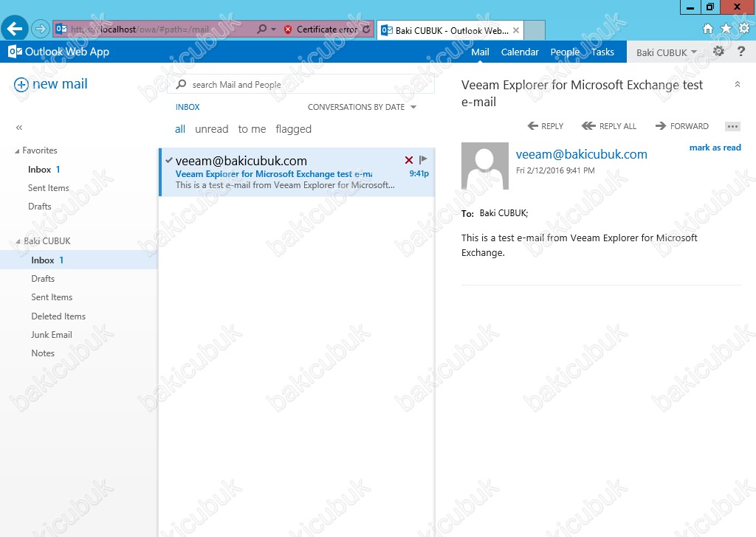The image size is (756, 537).
Task: Filter by flagged messages
Action: pos(293,129)
